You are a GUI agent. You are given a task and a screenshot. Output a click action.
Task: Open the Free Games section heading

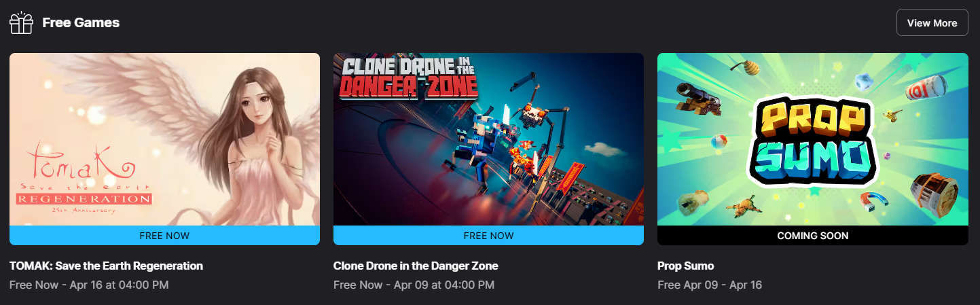coord(81,22)
